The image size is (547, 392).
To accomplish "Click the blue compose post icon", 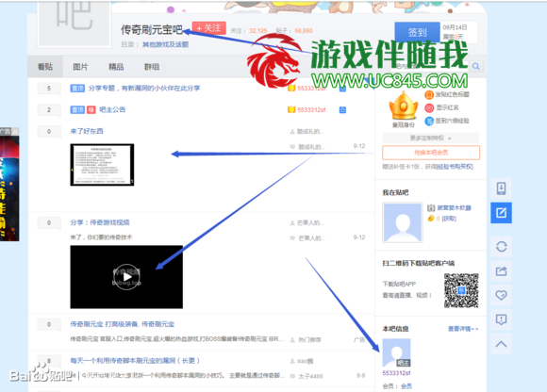I will click(x=501, y=213).
